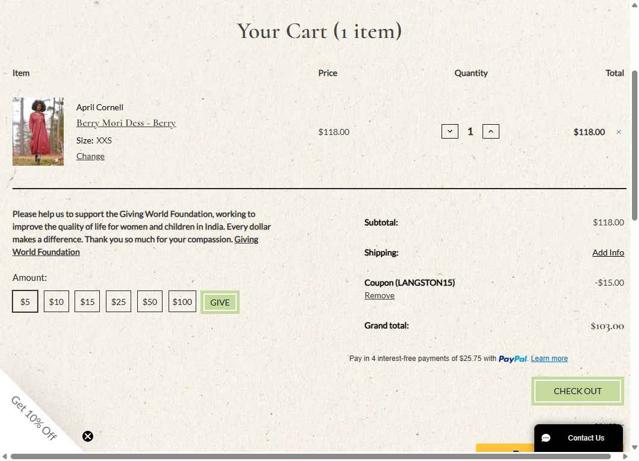
Task: Select the $15 donation amount
Action: (87, 302)
